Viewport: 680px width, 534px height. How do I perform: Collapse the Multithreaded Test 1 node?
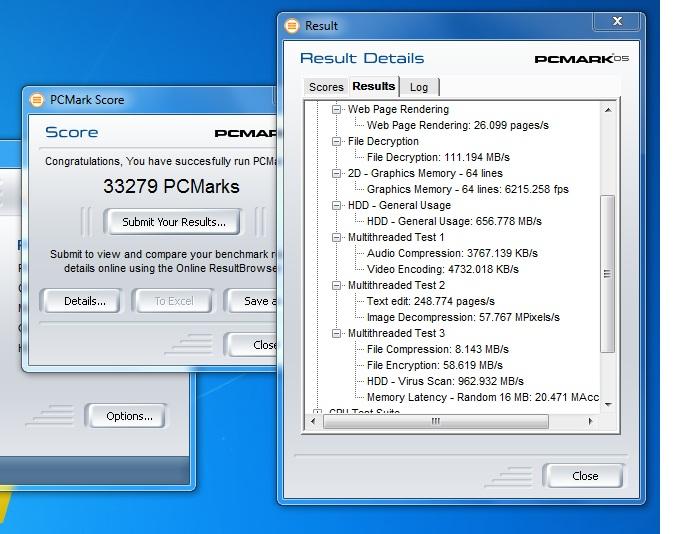click(x=336, y=237)
